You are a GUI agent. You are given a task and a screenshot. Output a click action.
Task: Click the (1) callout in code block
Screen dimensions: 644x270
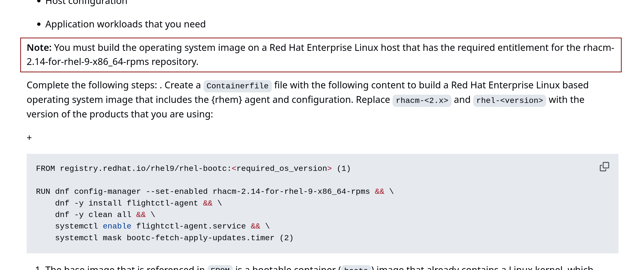tap(343, 169)
